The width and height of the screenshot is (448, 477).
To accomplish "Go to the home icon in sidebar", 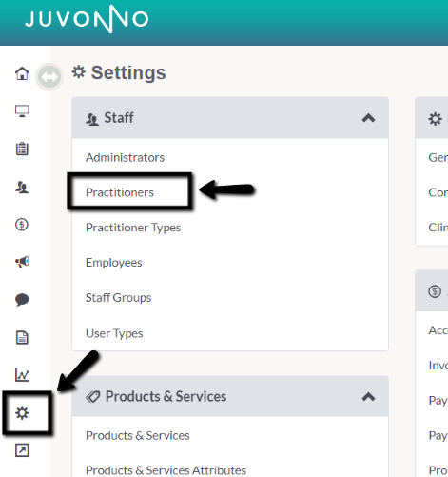I will coord(22,73).
